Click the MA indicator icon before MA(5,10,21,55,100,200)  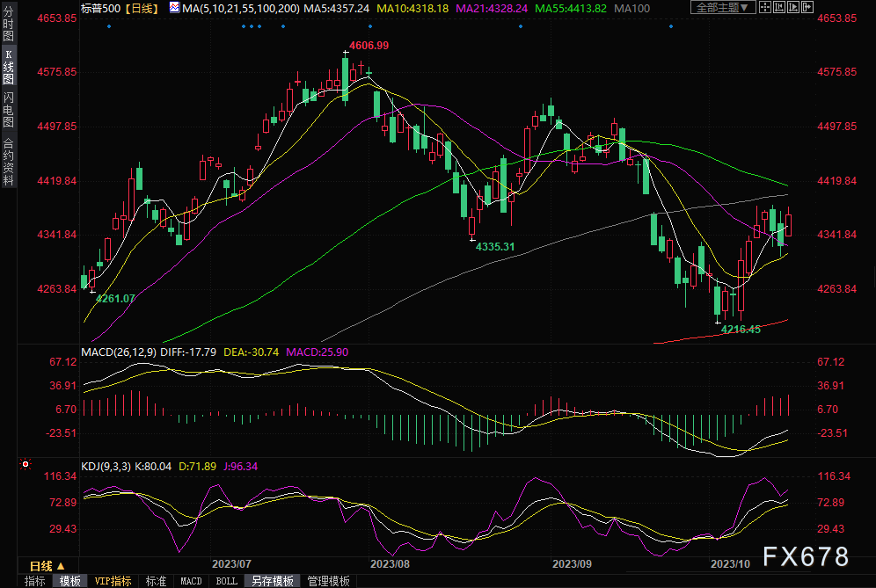[x=174, y=8]
